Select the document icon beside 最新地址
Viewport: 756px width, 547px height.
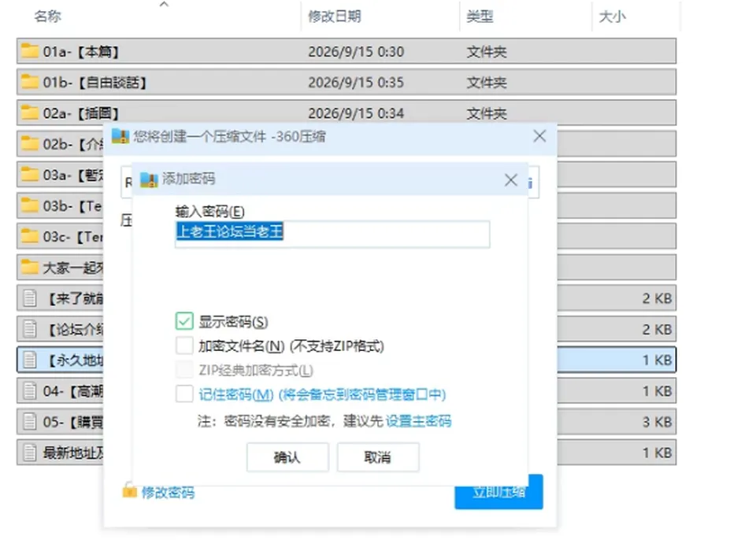coord(30,453)
